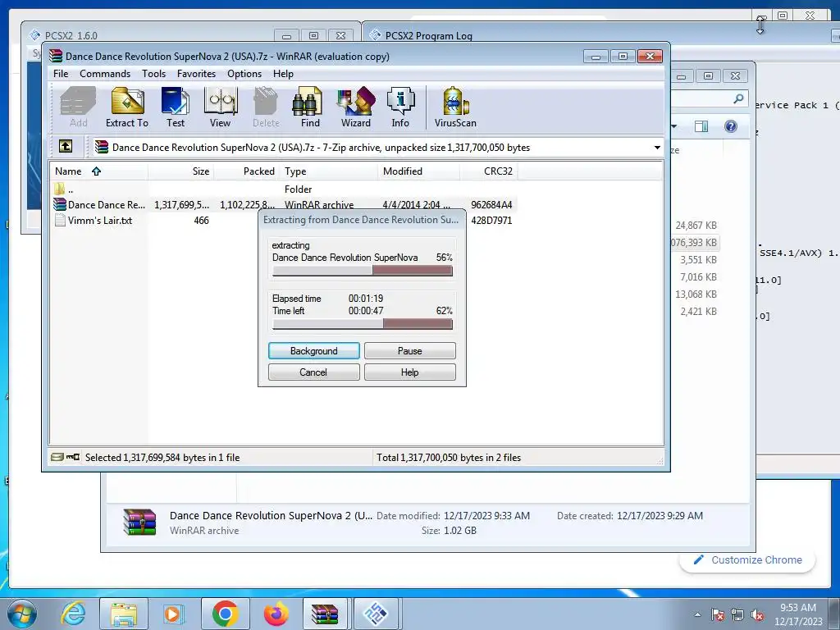The image size is (840, 630).
Task: Click the 466 size value
Action: pos(202,220)
